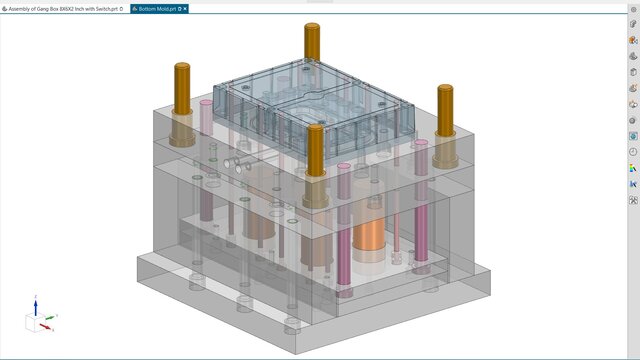Select the blue transparent cavity insert on top
Screen dimensions: 640x360
[313, 110]
